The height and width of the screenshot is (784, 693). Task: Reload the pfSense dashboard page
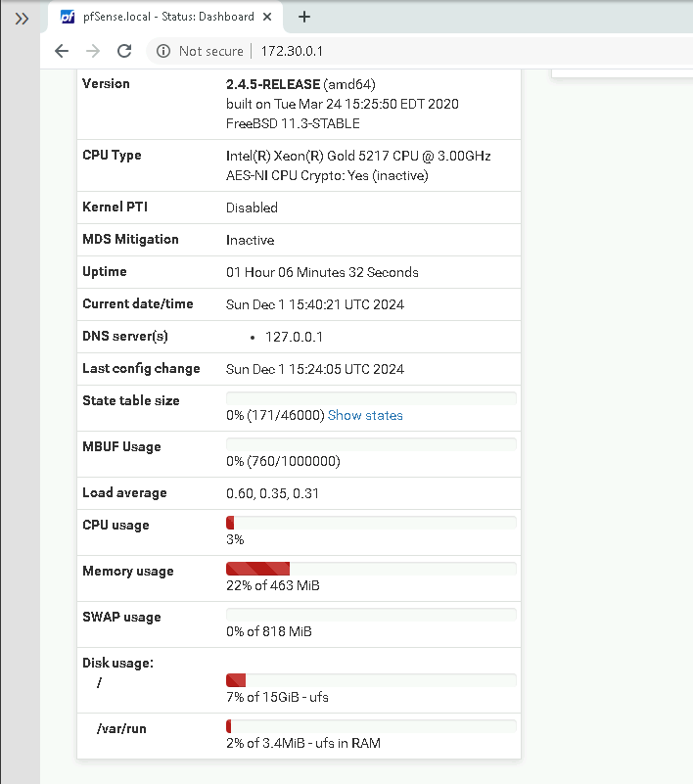tap(124, 51)
